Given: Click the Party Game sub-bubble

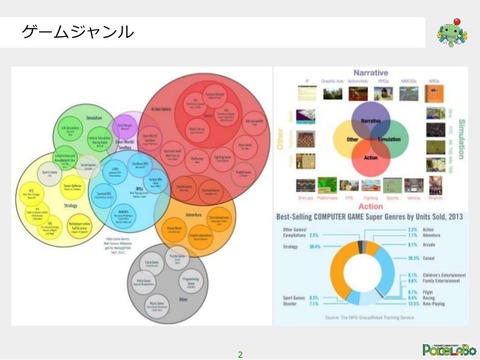Looking at the screenshot, I should 144,282.
